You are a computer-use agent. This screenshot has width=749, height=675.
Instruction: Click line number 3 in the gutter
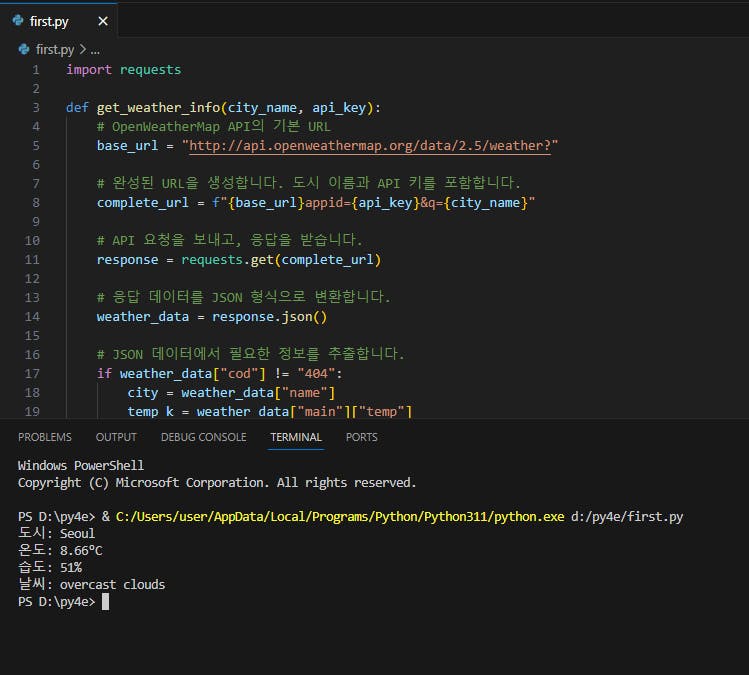pyautogui.click(x=36, y=107)
